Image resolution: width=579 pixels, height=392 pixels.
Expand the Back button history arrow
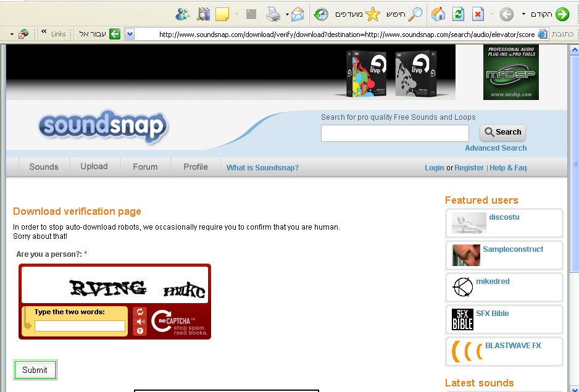(x=523, y=14)
